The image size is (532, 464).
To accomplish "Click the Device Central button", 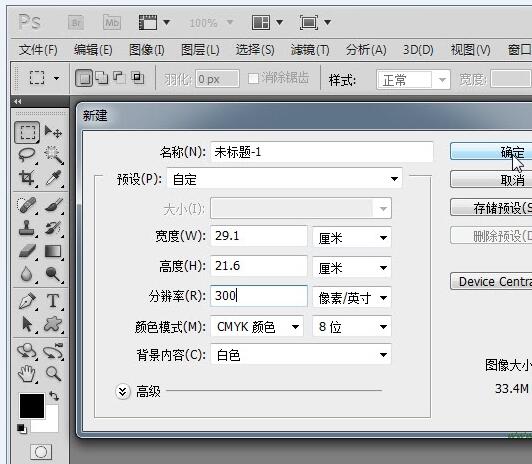I will point(491,281).
